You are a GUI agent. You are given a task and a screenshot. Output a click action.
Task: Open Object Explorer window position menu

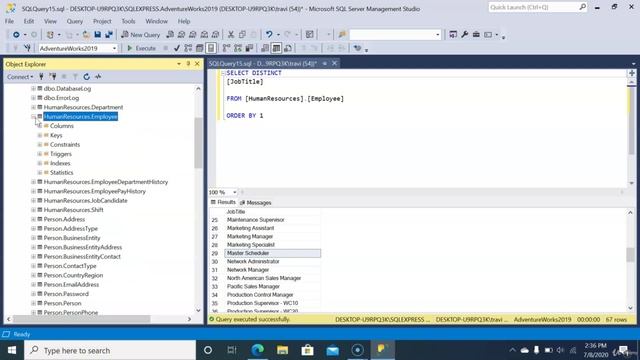[179, 64]
